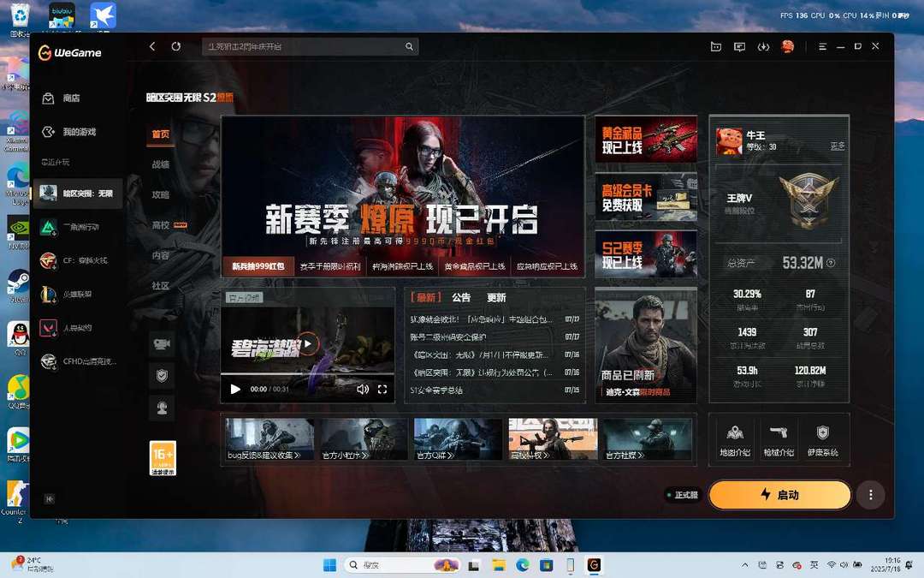This screenshot has height=578, width=924.
Task: Mute the video with the speaker icon
Action: (363, 390)
